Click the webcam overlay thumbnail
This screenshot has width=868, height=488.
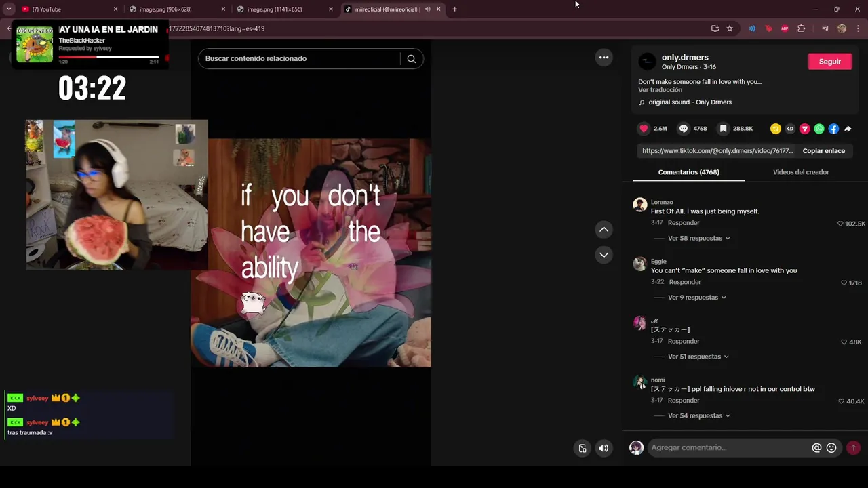117,195
